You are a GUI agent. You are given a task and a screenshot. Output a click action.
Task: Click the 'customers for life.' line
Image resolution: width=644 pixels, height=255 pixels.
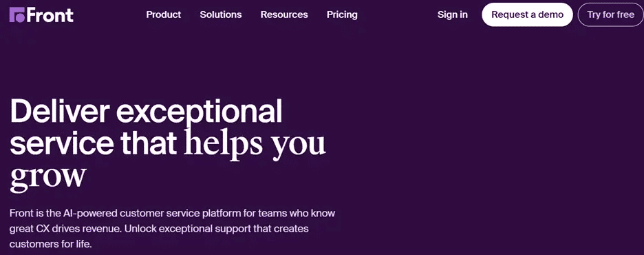coord(50,243)
